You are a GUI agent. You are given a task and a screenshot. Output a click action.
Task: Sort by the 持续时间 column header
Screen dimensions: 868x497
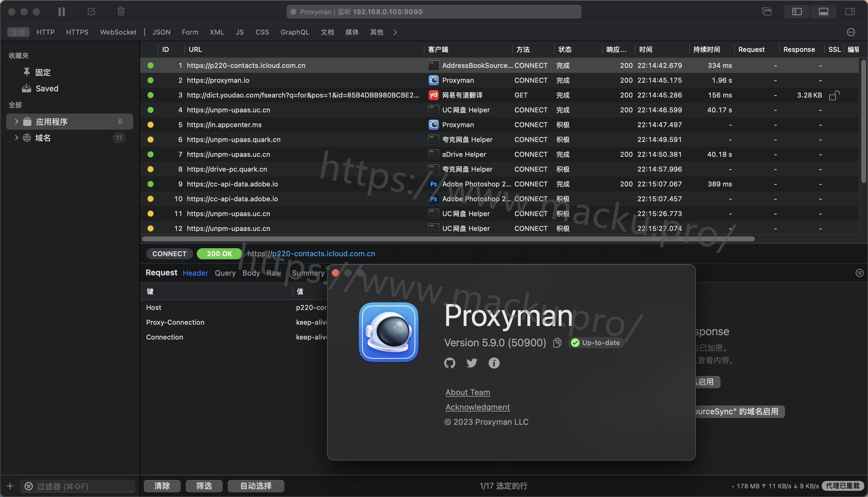[x=706, y=49]
